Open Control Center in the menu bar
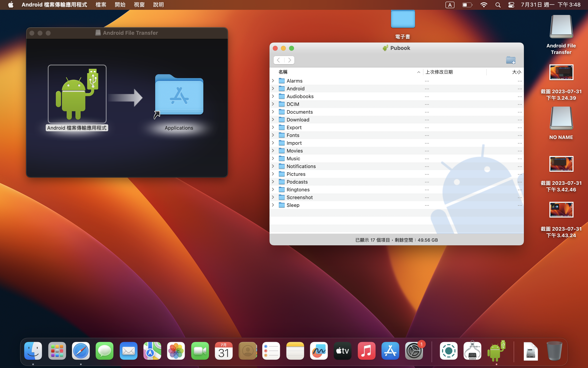Viewport: 588px width, 368px height. click(511, 5)
